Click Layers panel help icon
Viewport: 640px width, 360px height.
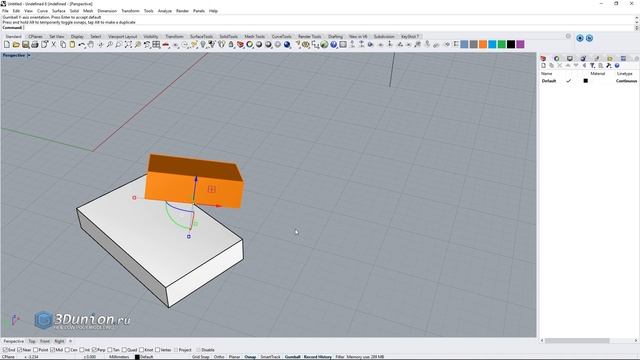click(x=617, y=65)
